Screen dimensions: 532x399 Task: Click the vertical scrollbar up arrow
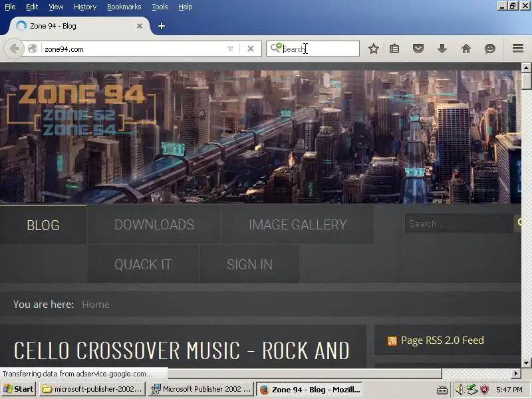coord(526,68)
